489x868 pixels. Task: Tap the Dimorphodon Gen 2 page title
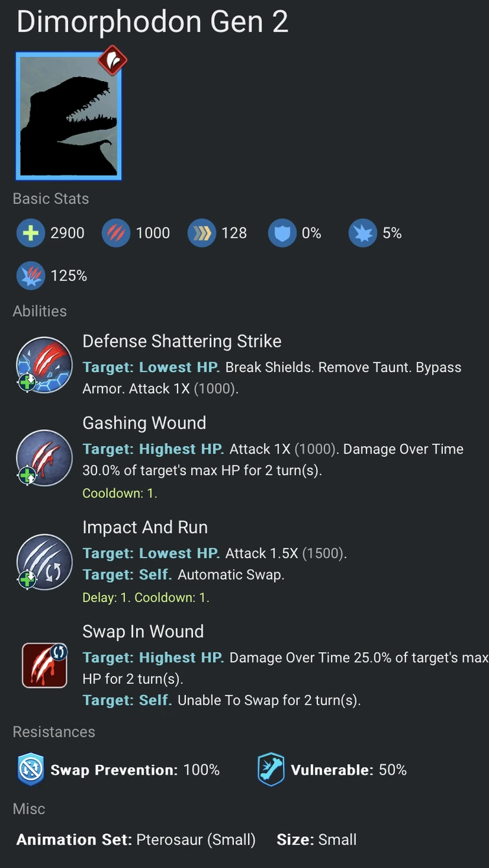(x=152, y=22)
